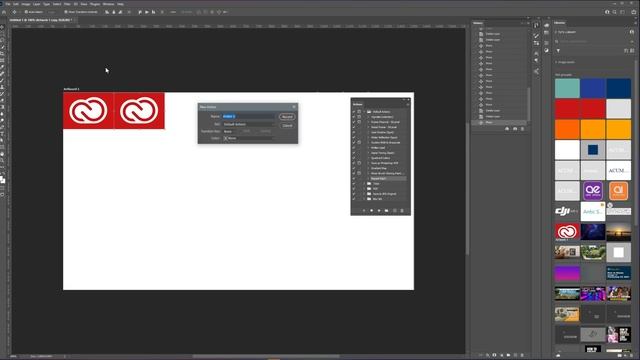Select the Move tool in the toolbar

pos(2,27)
